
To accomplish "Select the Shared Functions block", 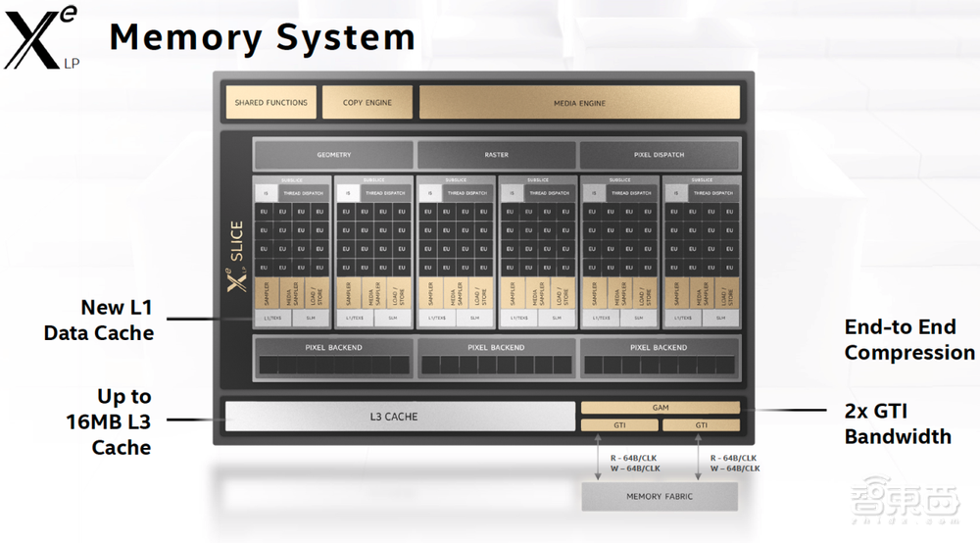I will pos(270,103).
